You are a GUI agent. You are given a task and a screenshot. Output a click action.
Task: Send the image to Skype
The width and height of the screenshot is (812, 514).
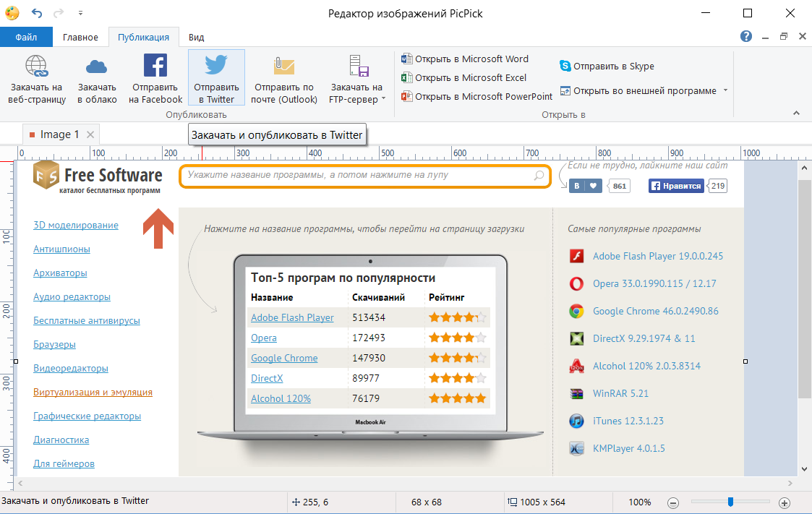(606, 67)
